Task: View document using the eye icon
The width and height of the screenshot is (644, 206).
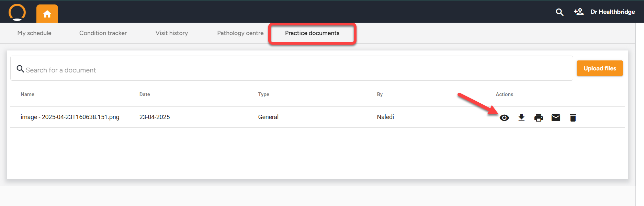Action: tap(504, 118)
